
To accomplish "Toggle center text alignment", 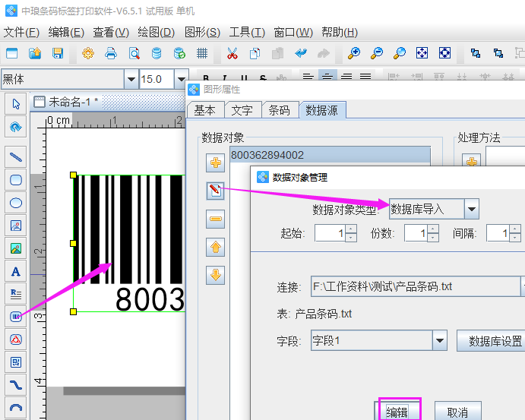I will point(327,77).
